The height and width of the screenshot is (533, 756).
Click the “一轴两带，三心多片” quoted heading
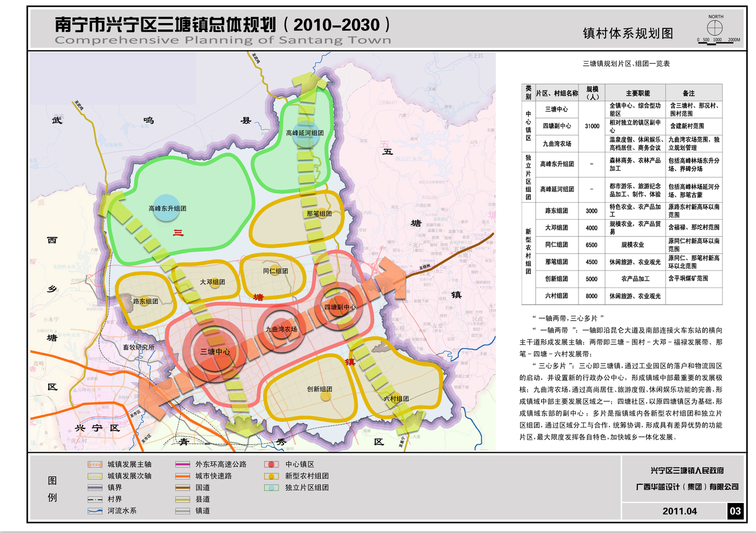point(568,318)
